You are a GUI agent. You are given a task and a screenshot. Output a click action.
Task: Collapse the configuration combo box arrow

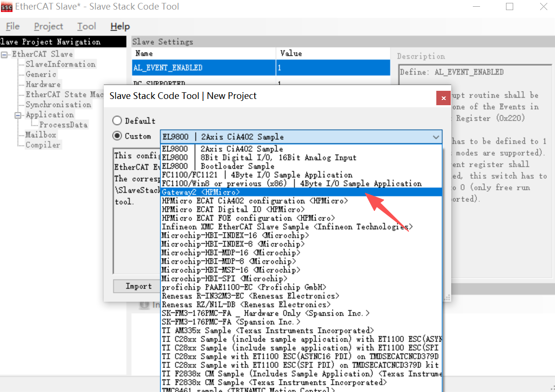[436, 137]
